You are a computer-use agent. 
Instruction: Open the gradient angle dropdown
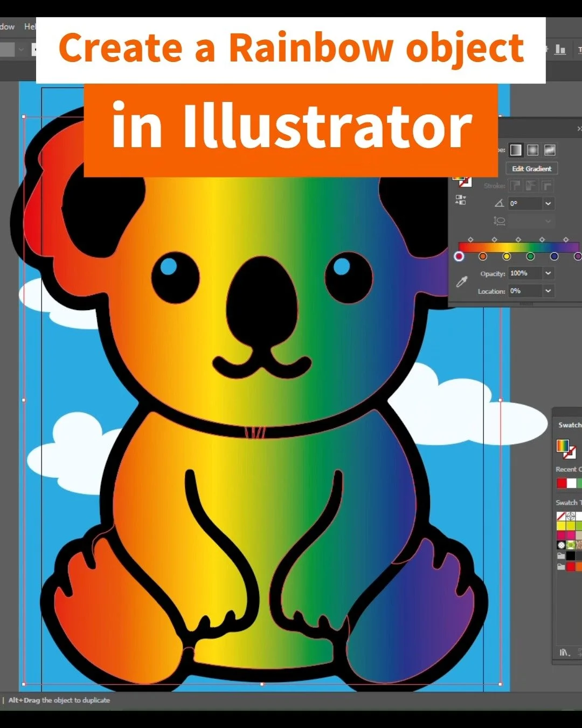pyautogui.click(x=548, y=203)
